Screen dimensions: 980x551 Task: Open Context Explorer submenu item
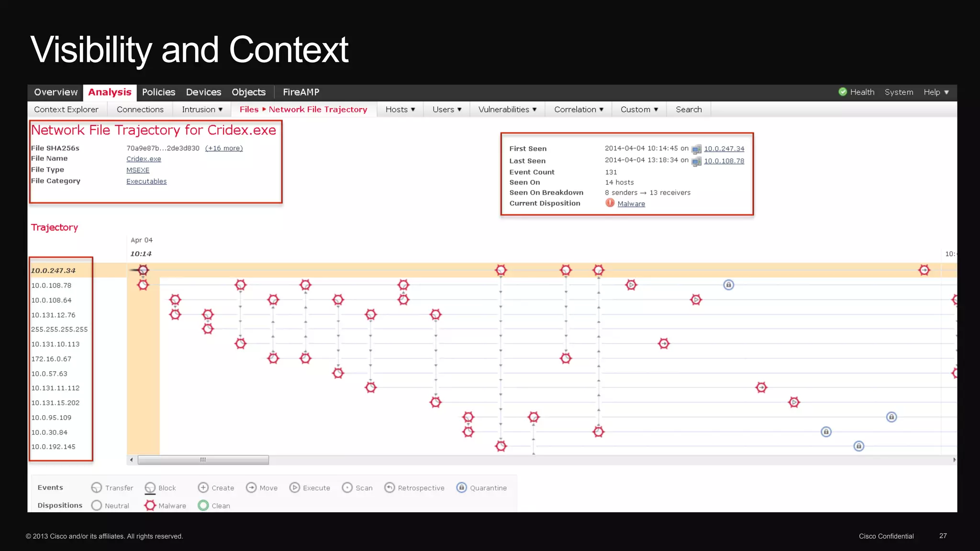66,110
